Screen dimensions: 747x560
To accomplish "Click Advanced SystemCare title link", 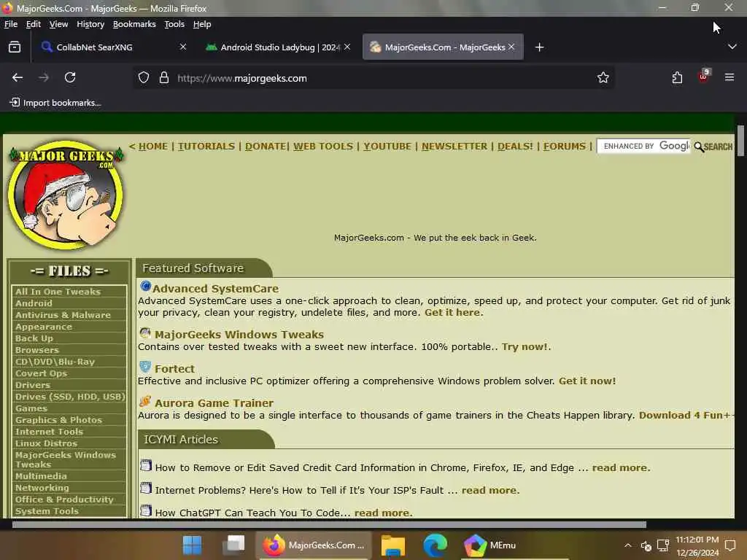I will point(215,289).
